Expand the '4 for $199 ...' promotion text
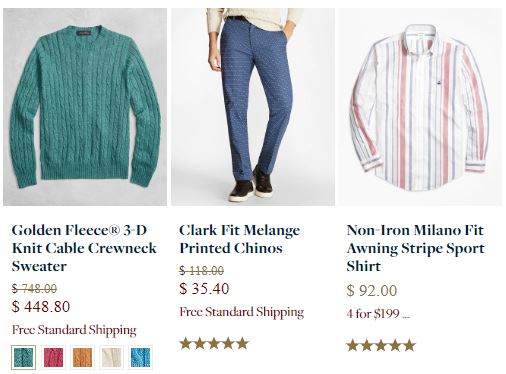 [x=378, y=314]
